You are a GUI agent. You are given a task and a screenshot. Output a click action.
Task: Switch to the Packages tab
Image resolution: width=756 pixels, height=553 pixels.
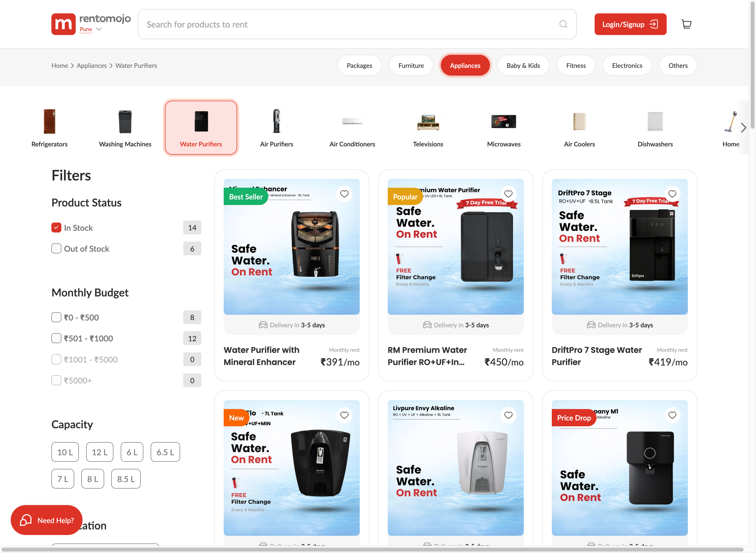tap(360, 66)
